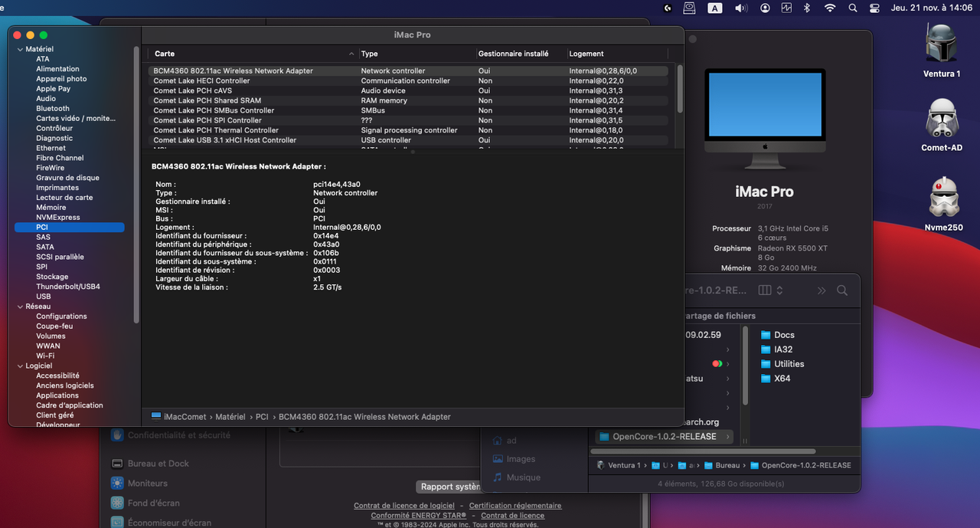Screen dimensions: 980x528
Task: Sort by Gestionnaire installé column header
Action: pos(520,54)
